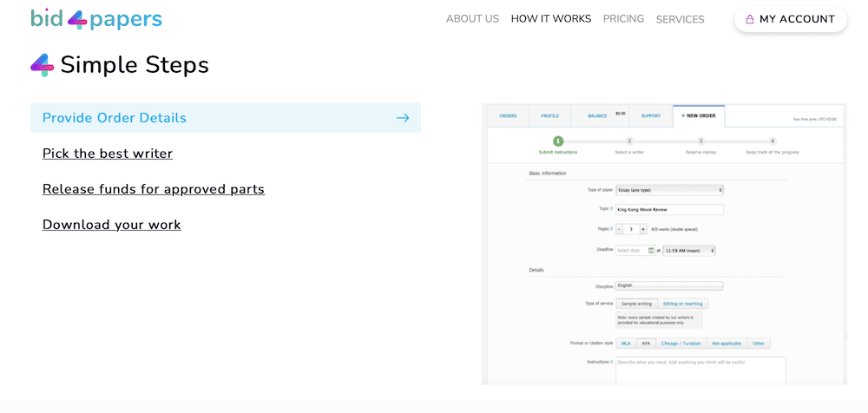This screenshot has height=413, width=868.
Task: Select Release funds for approved parts
Action: tap(154, 189)
